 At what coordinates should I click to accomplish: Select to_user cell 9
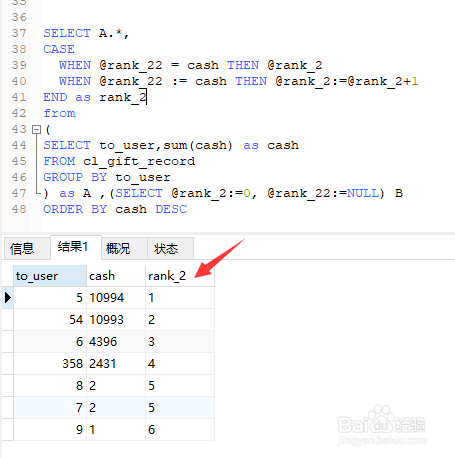coord(50,430)
